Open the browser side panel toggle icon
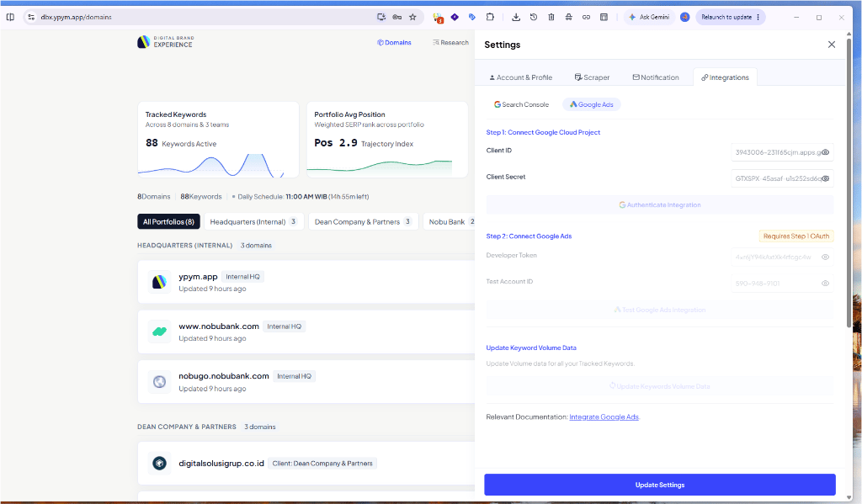This screenshot has width=862, height=504. [10, 17]
